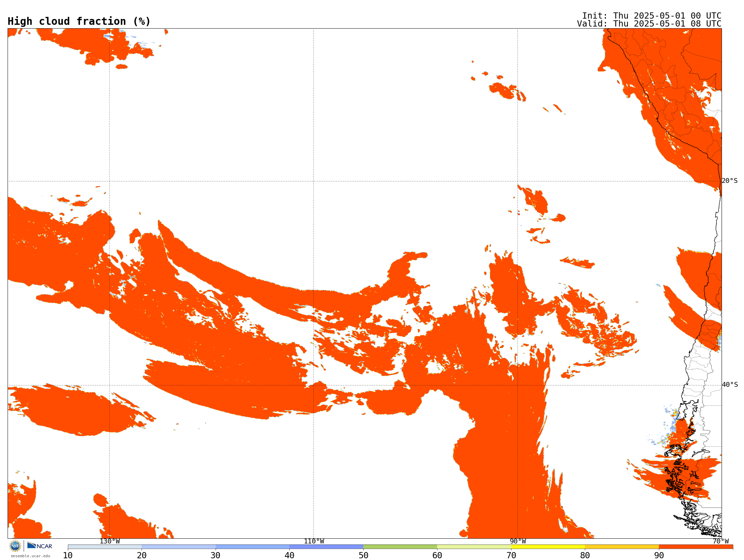Click colorbar tick label 70
This screenshot has height=560, width=744.
coord(511,556)
